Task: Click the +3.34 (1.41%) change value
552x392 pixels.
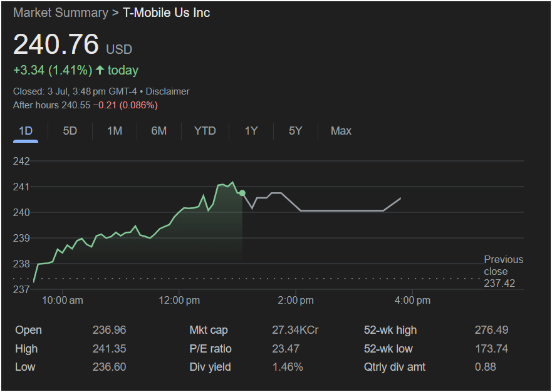Action: [x=53, y=70]
